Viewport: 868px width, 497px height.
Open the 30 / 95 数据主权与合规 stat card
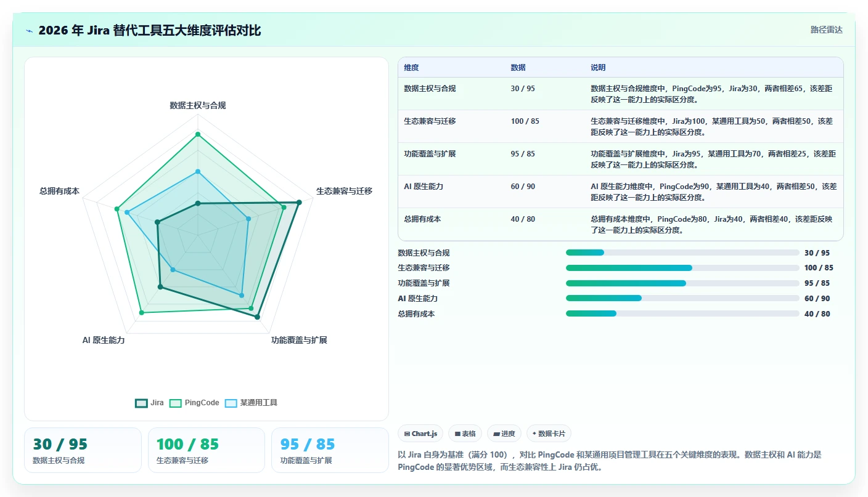coord(83,450)
